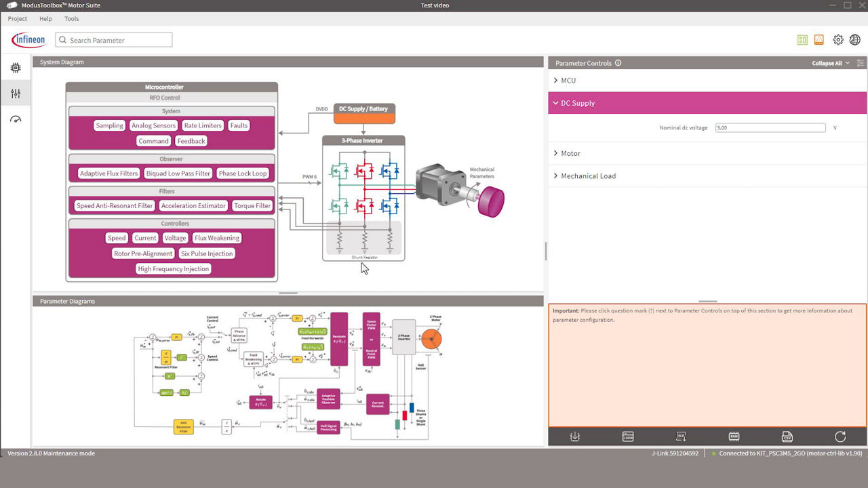868x488 pixels.
Task: Click the RAM chip icon in bottom toolbar
Action: [734, 437]
